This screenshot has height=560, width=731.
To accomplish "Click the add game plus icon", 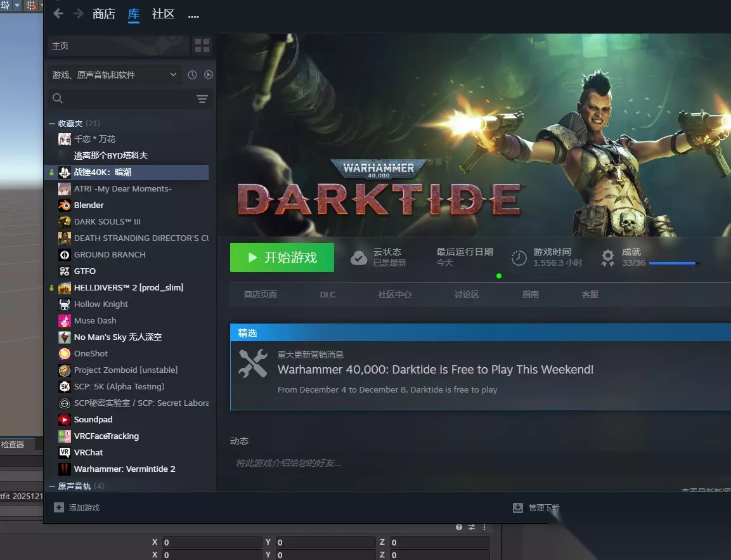I will tap(59, 507).
